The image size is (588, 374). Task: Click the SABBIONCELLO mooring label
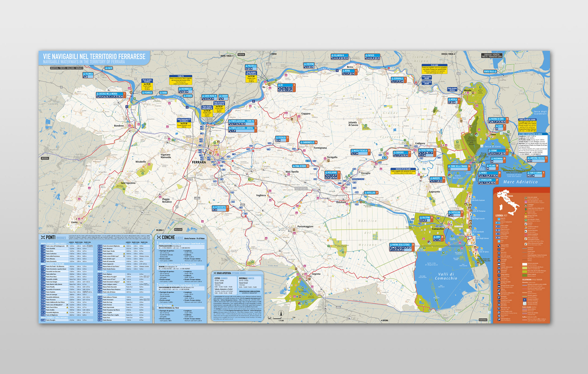coord(308,143)
